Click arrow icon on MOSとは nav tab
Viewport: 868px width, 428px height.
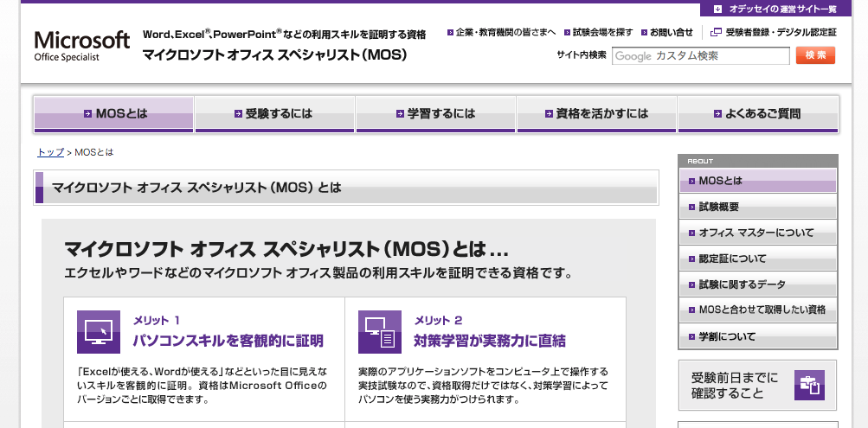pos(87,114)
